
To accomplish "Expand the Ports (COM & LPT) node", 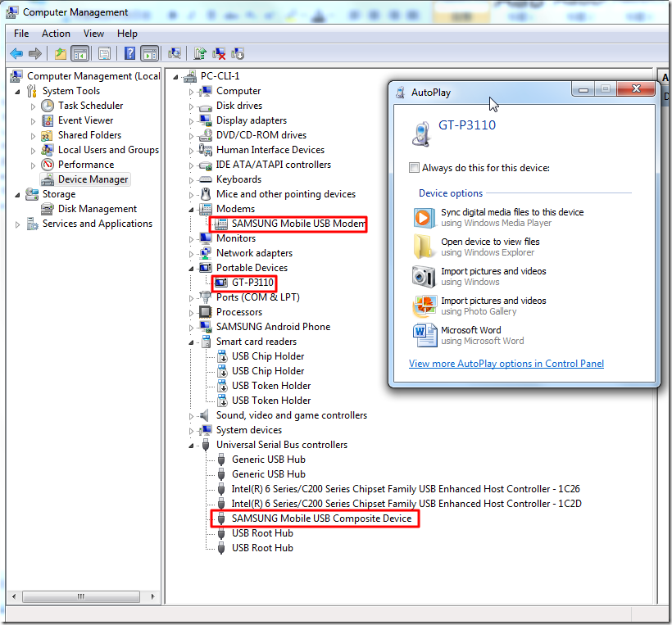I will pyautogui.click(x=191, y=298).
